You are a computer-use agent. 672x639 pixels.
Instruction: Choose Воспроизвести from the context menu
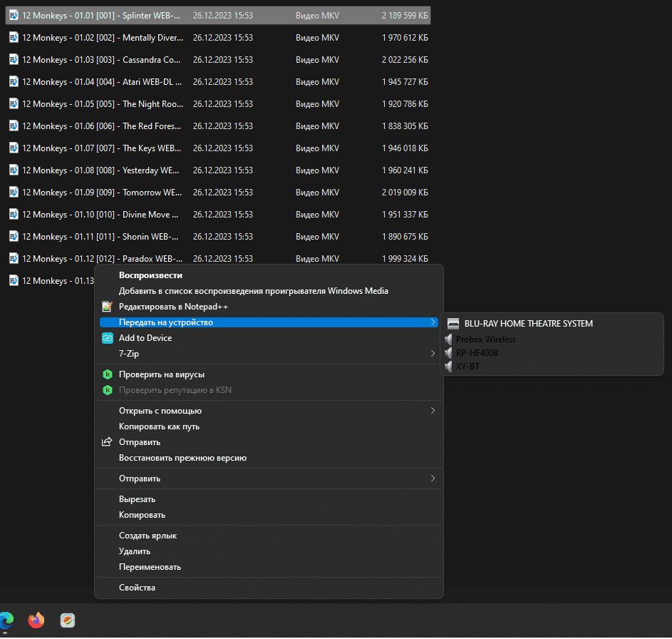coord(150,275)
